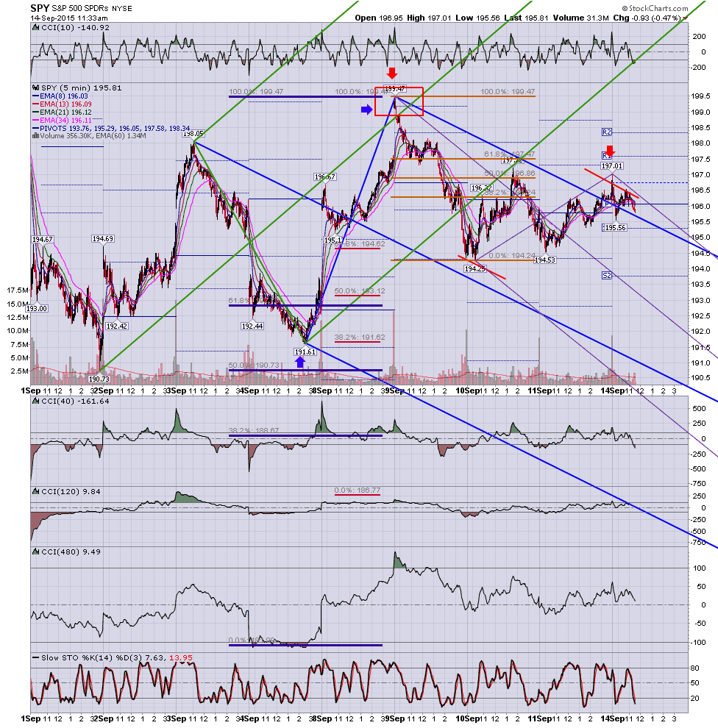
Task: Click the CCI(120) indicator panel icon
Action: [35, 491]
